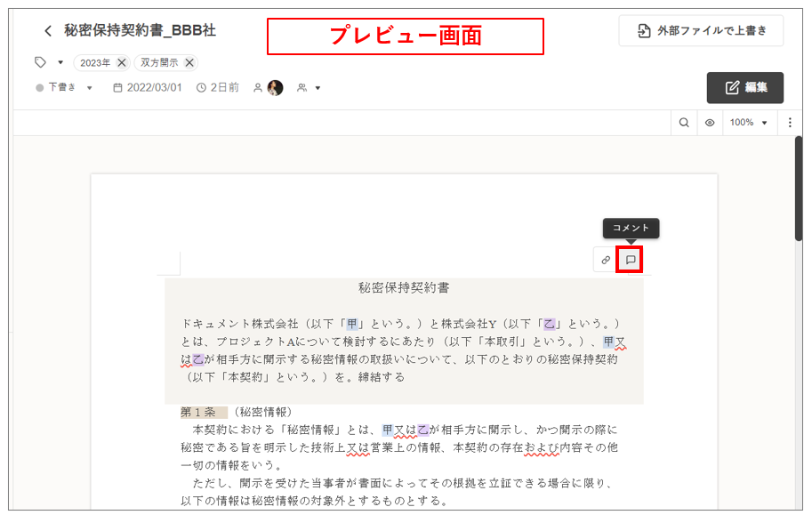Remove the 2023年 tag

122,62
